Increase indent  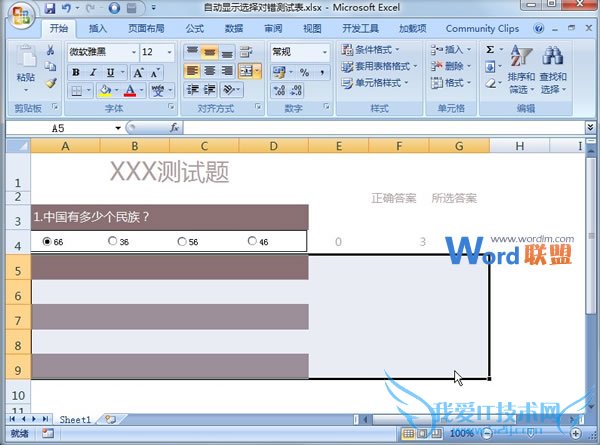(x=209, y=90)
